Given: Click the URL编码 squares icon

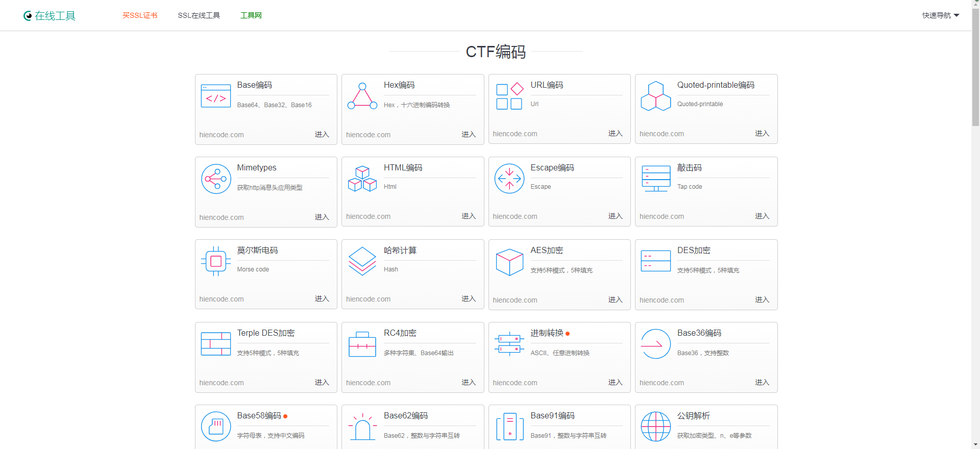Looking at the screenshot, I should [509, 96].
